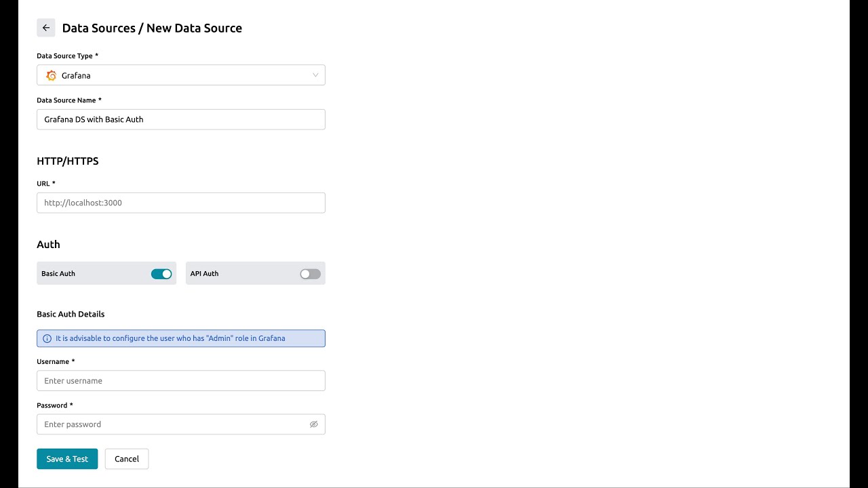Click the Admin role advisory message text
The height and width of the screenshot is (488, 868).
[170, 338]
